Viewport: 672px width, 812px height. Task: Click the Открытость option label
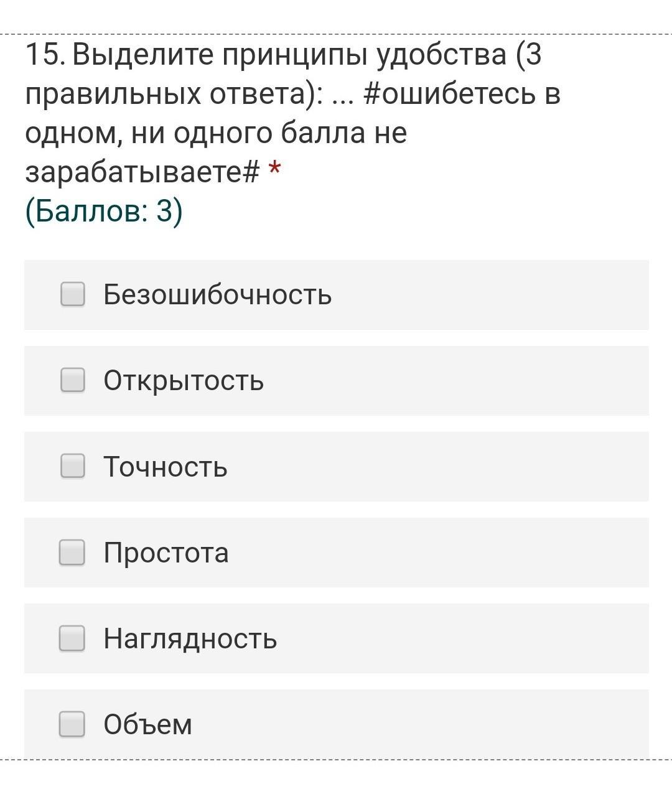click(x=184, y=380)
